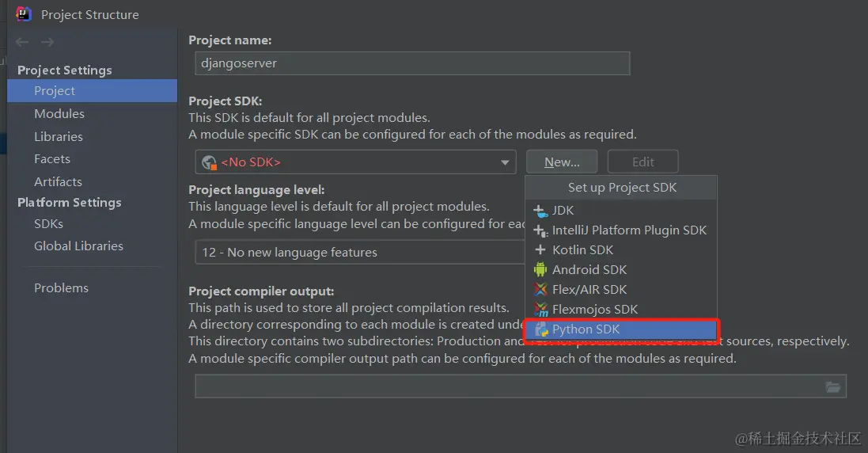Open the Problems section

click(x=61, y=288)
